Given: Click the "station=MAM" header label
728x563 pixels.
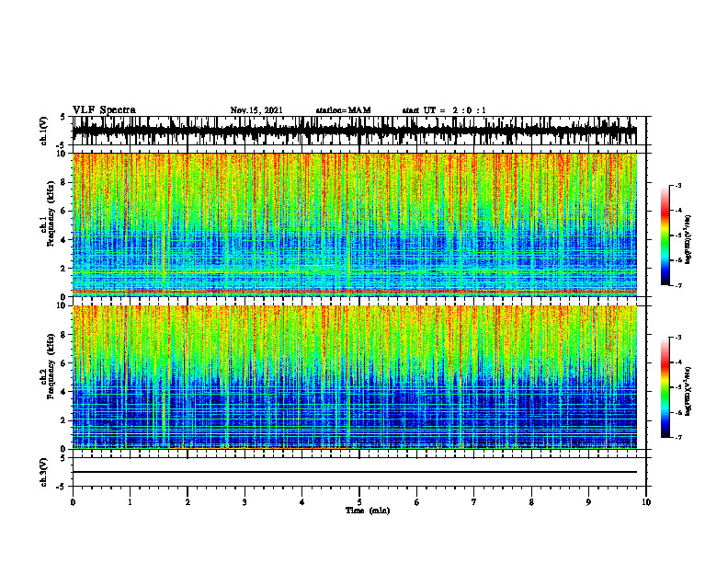Looking at the screenshot, I should (x=343, y=110).
